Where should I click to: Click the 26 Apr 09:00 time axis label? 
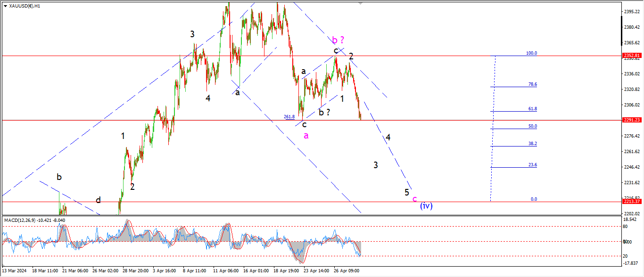point(347,271)
